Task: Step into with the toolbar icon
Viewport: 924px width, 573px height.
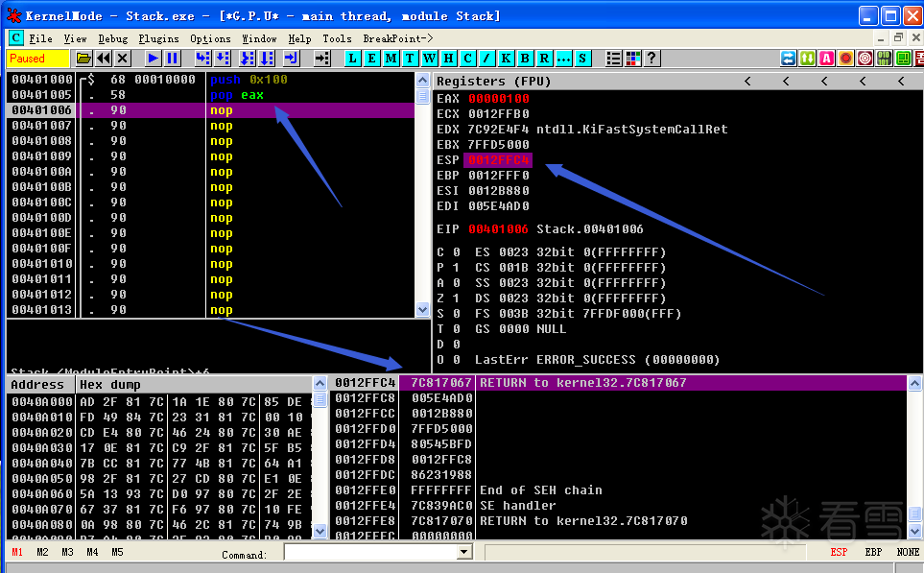Action: [x=202, y=59]
